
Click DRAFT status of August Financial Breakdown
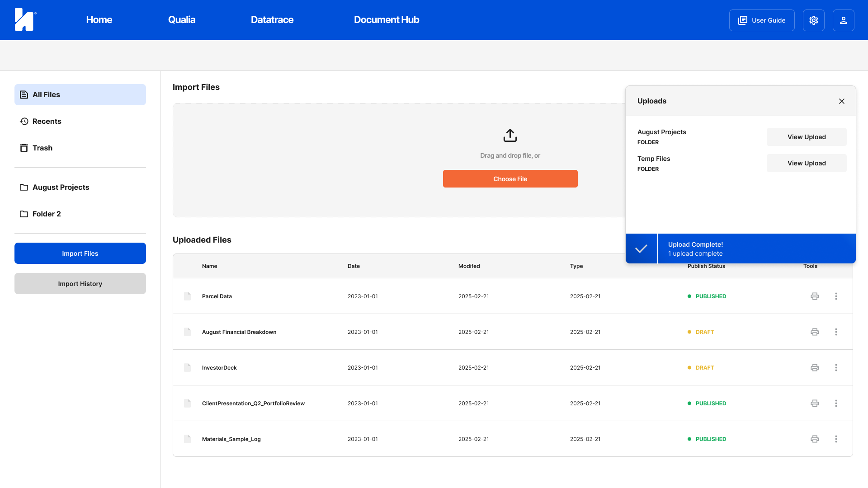pos(701,332)
